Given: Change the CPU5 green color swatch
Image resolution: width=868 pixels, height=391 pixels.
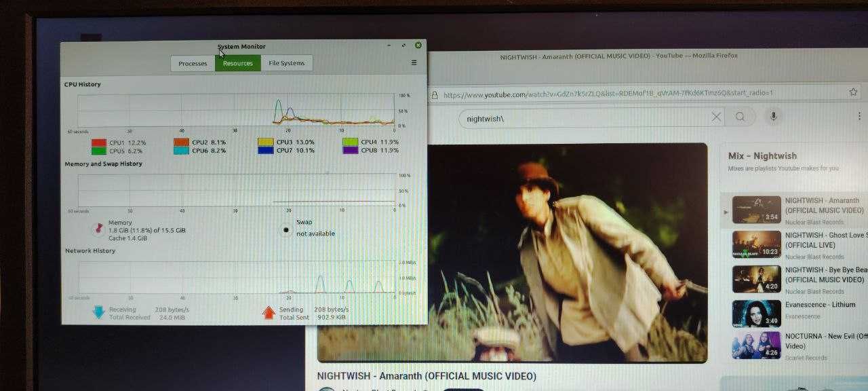Looking at the screenshot, I should point(99,151).
